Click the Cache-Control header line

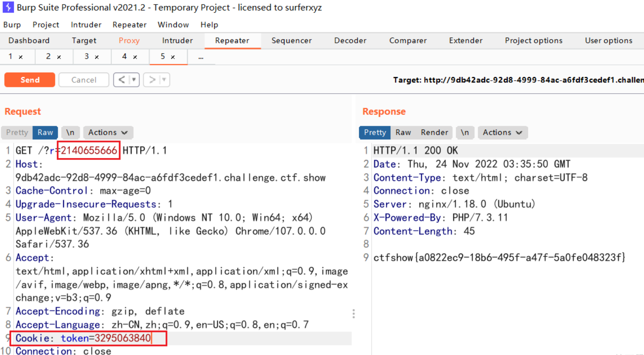[x=83, y=191]
